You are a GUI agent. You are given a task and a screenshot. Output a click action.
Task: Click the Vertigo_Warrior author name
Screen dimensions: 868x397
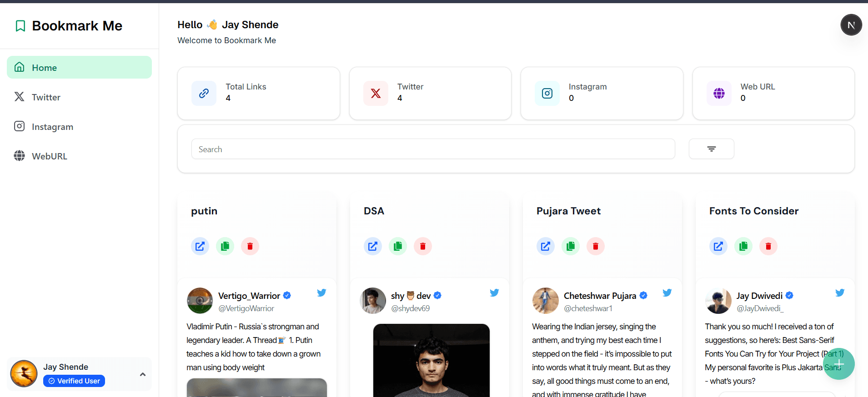[x=249, y=296]
